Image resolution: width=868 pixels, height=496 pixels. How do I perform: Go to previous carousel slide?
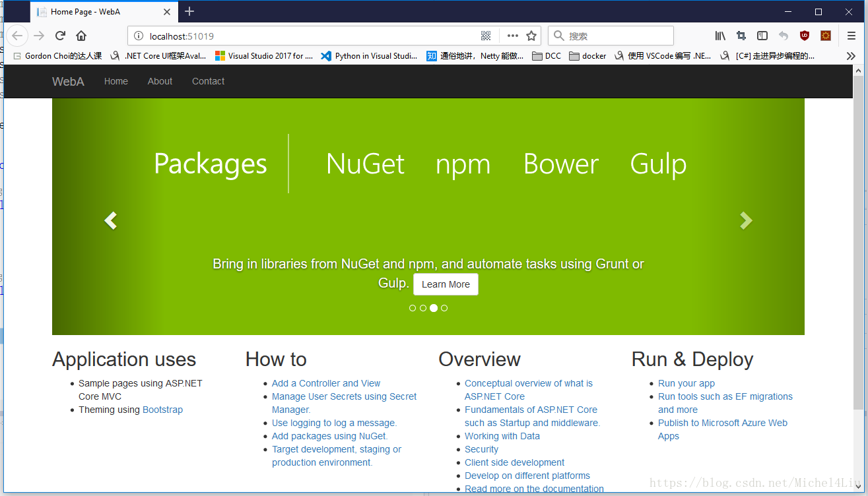pos(110,220)
